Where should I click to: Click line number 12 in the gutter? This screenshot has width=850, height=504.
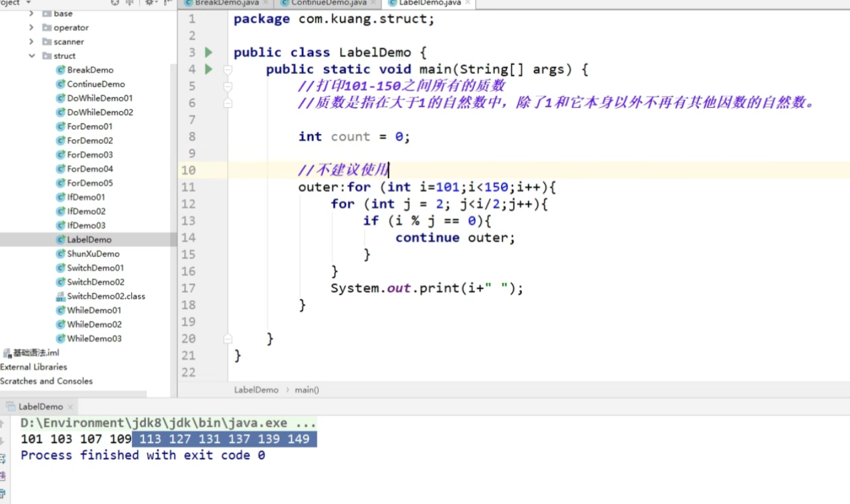point(188,204)
